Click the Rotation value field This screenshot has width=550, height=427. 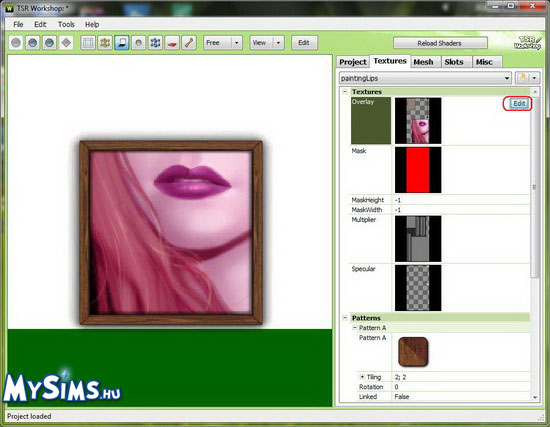point(461,387)
